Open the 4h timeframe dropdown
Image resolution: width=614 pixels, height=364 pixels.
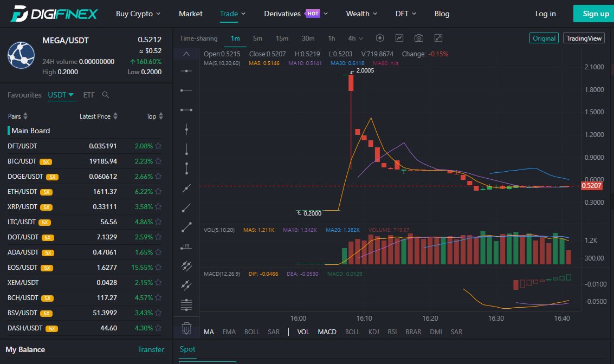click(x=356, y=38)
